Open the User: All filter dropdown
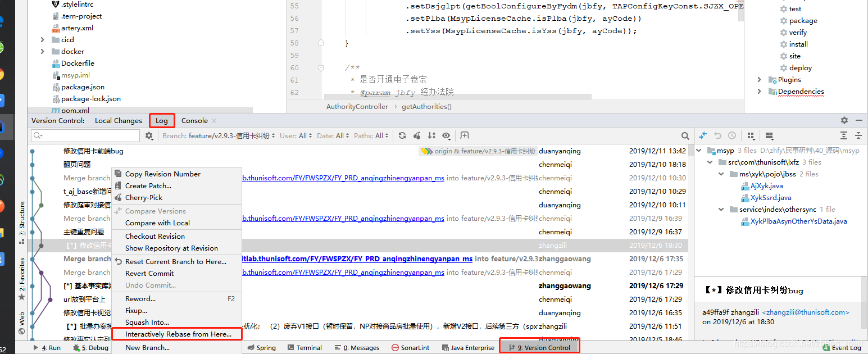 click(x=296, y=135)
